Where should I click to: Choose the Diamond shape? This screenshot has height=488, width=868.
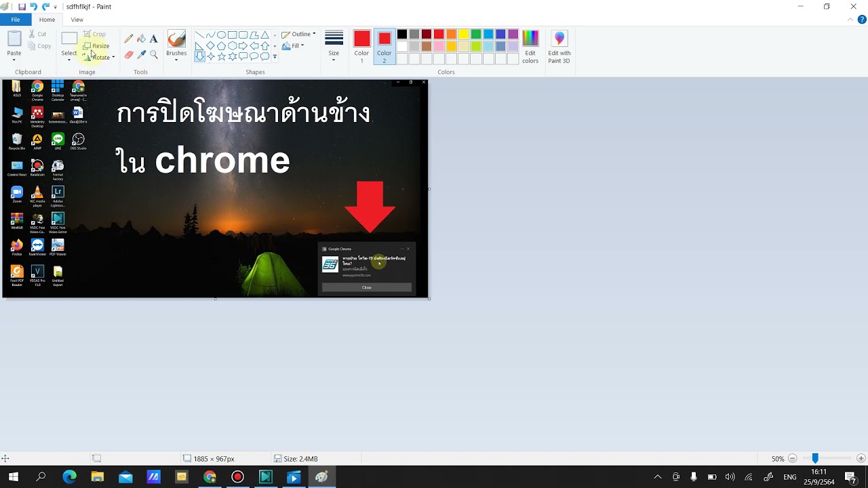[210, 45]
